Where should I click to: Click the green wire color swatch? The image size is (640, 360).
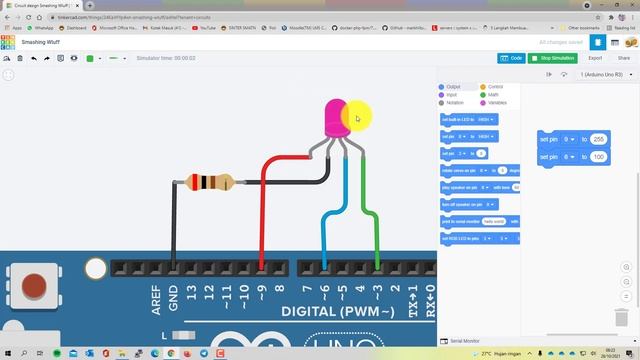90,58
